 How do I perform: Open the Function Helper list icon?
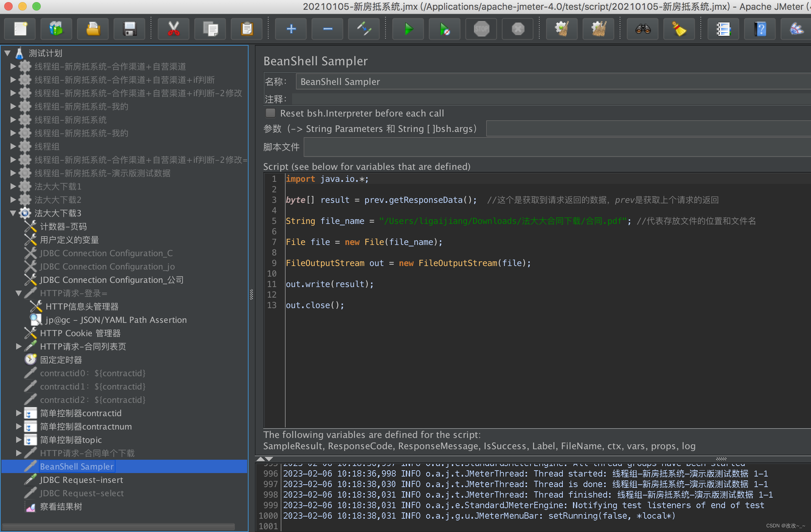(x=724, y=29)
